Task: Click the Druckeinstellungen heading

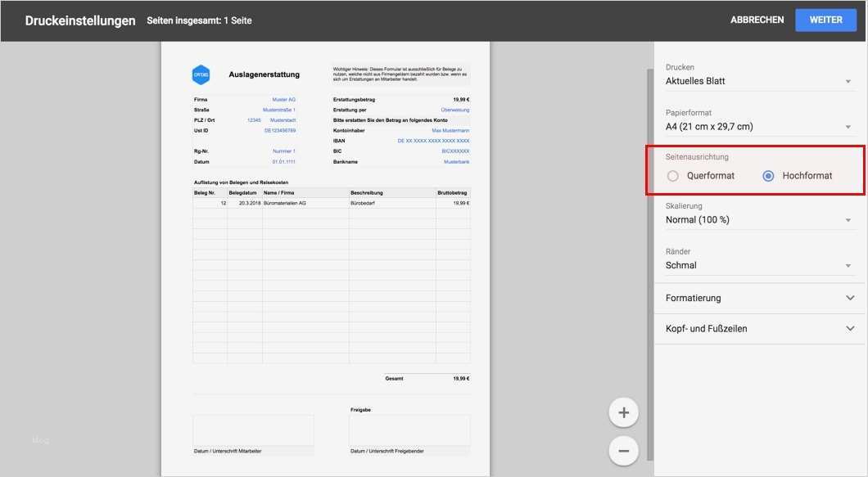Action: point(80,20)
